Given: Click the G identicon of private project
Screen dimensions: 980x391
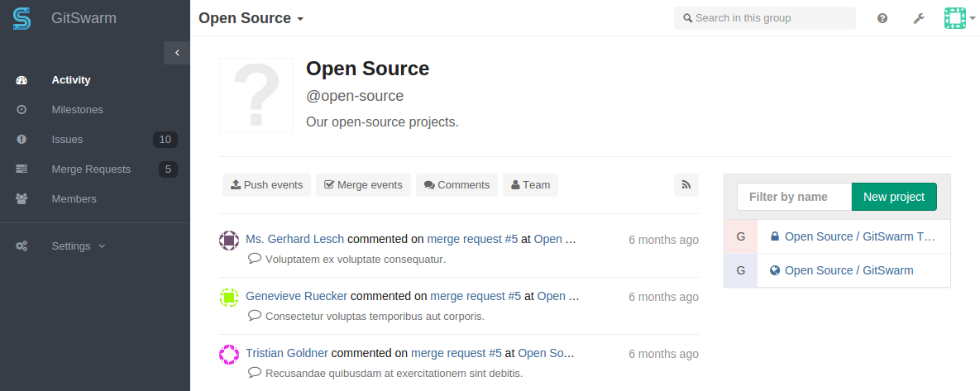Looking at the screenshot, I should (741, 236).
